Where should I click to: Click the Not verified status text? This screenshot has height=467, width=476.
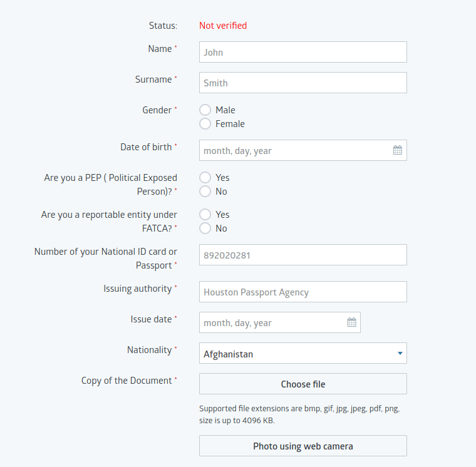coord(223,26)
